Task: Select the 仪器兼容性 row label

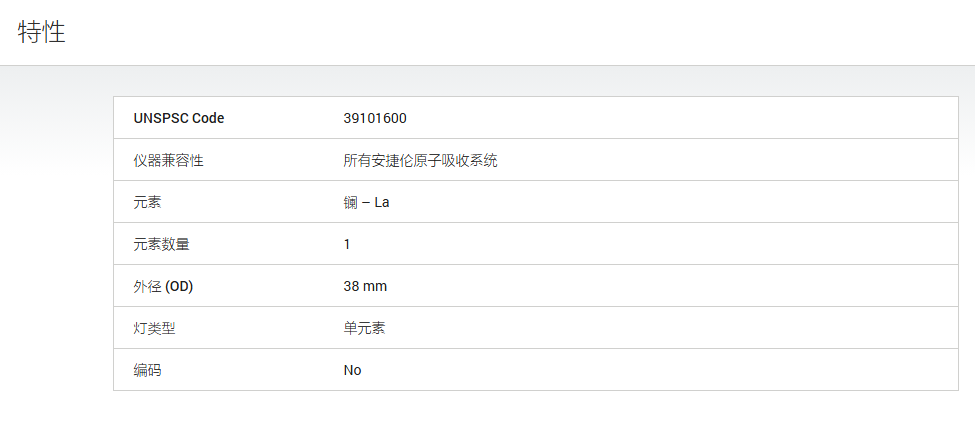Action: point(168,161)
